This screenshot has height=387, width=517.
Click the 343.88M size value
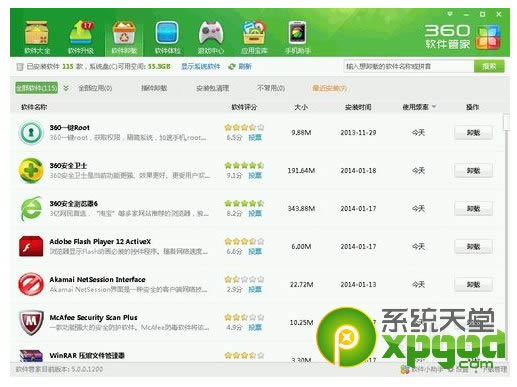301,209
